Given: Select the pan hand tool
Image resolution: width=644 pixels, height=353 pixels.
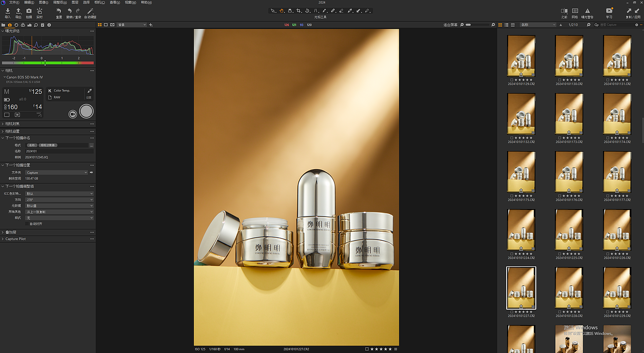Looking at the screenshot, I should tap(282, 11).
